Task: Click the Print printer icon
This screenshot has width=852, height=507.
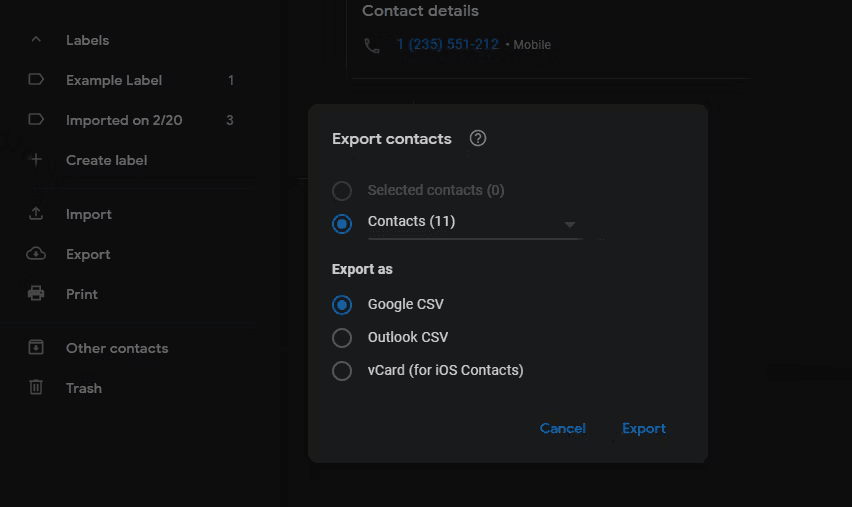Action: (x=36, y=293)
